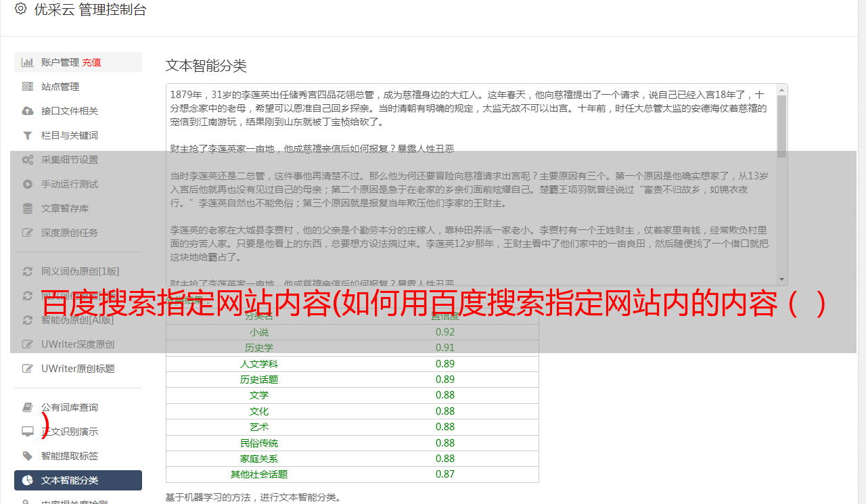Click the gear icon beside 优采云 管理控制台
This screenshot has height=504, width=866.
point(20,9)
